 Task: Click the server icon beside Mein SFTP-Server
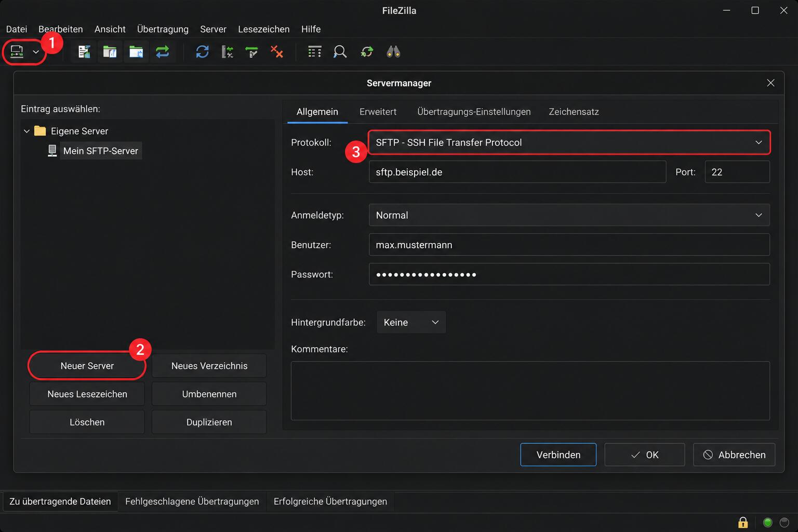pyautogui.click(x=52, y=151)
